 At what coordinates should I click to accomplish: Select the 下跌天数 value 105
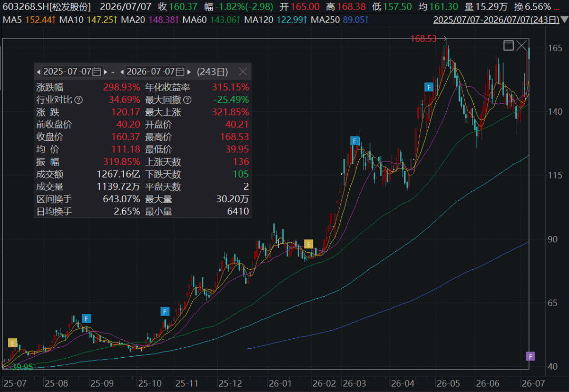click(x=241, y=174)
